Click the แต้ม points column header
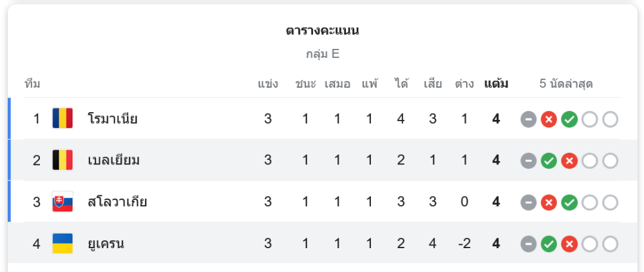Screen dimensions: 644x272 coord(496,84)
